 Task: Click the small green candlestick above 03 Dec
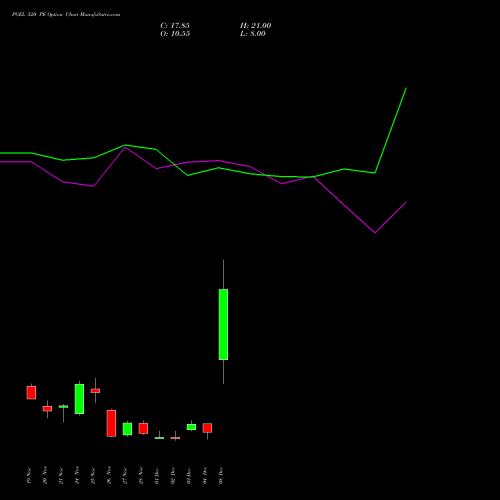point(191,427)
